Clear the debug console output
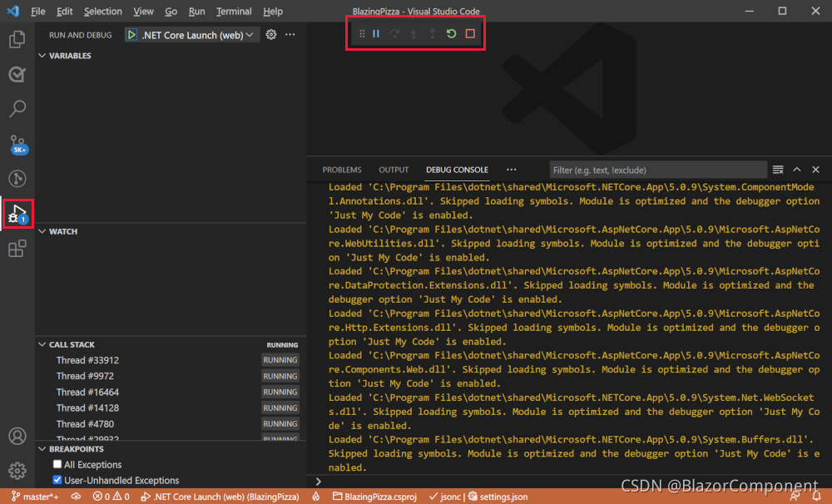This screenshot has width=832, height=504. (x=778, y=170)
